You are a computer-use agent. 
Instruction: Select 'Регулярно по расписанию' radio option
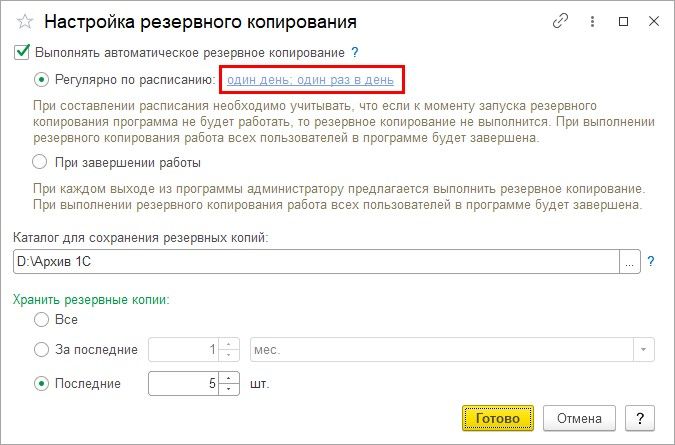pyautogui.click(x=41, y=80)
